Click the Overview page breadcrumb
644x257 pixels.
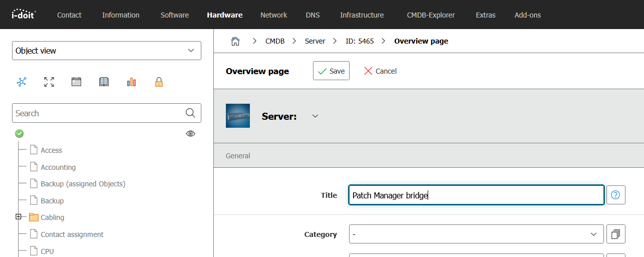(421, 41)
